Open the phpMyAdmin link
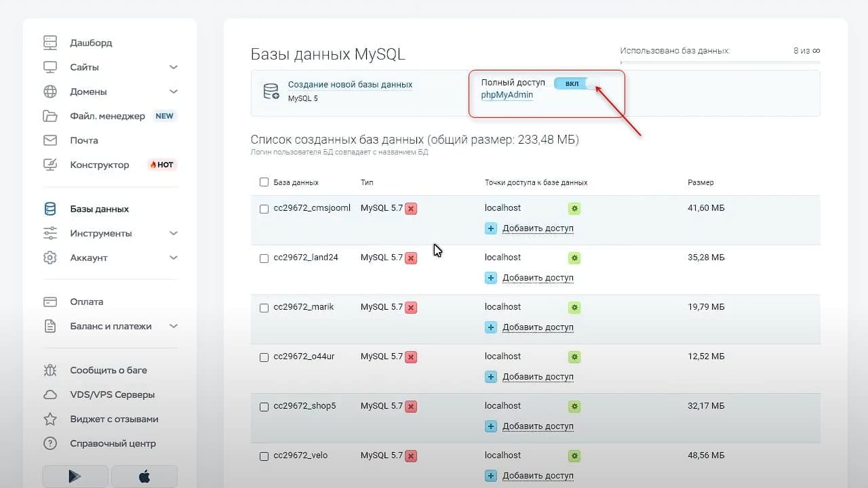The width and height of the screenshot is (868, 488). [507, 95]
